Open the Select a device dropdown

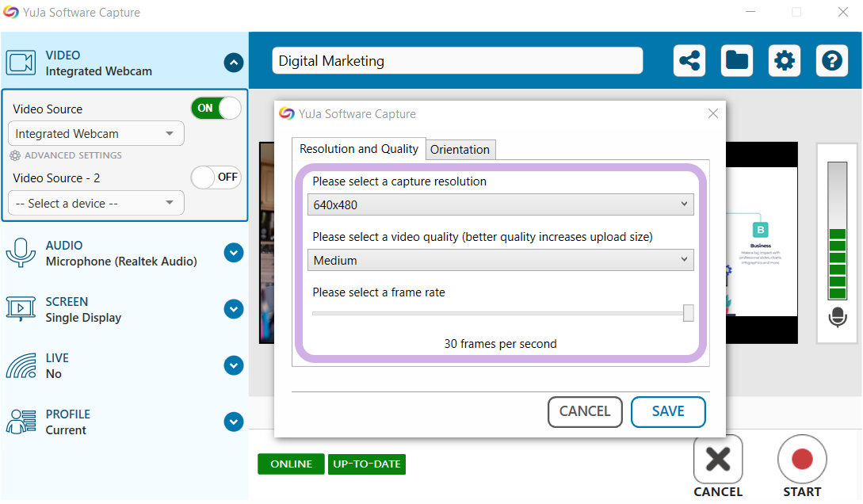click(97, 204)
